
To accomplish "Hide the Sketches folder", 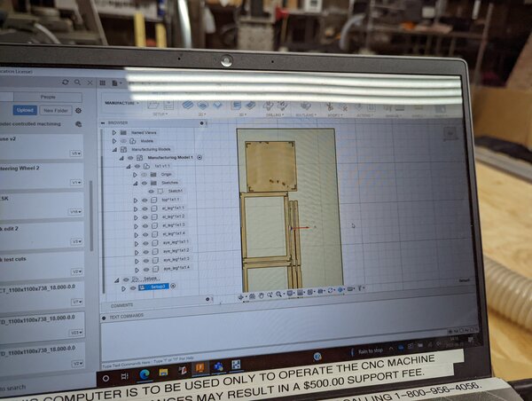I will pyautogui.click(x=145, y=183).
